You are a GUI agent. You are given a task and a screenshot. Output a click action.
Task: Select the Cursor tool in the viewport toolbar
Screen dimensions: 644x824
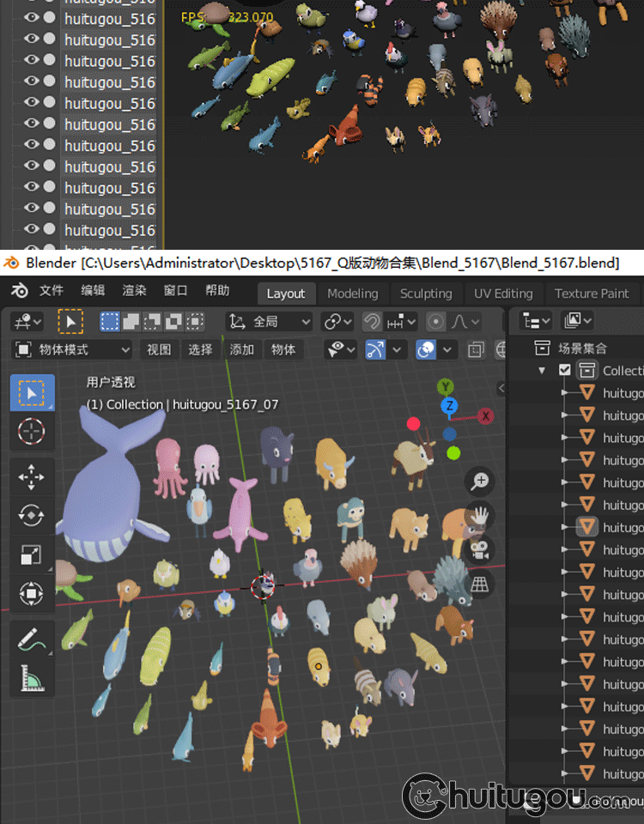pyautogui.click(x=32, y=431)
